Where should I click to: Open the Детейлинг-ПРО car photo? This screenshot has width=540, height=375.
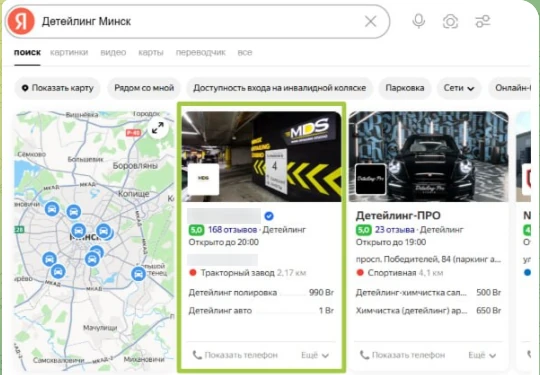[x=429, y=156]
